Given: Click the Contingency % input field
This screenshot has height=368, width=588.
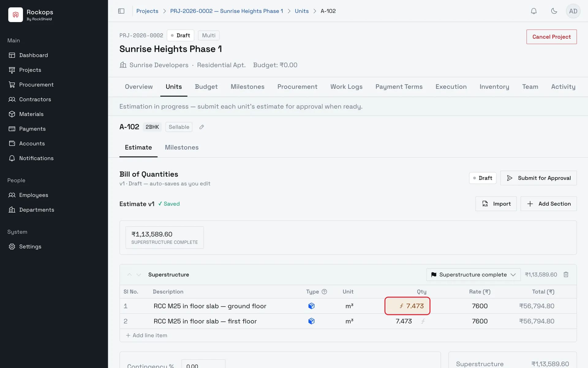Looking at the screenshot, I should click(x=203, y=365).
